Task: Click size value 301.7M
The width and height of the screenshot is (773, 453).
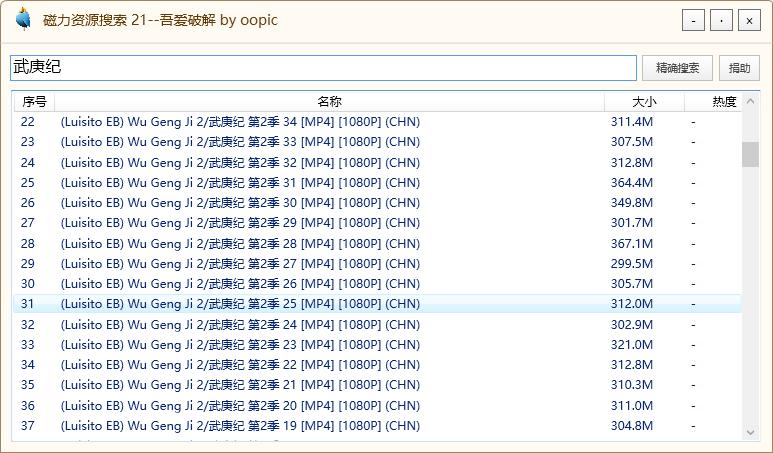Action: (632, 223)
